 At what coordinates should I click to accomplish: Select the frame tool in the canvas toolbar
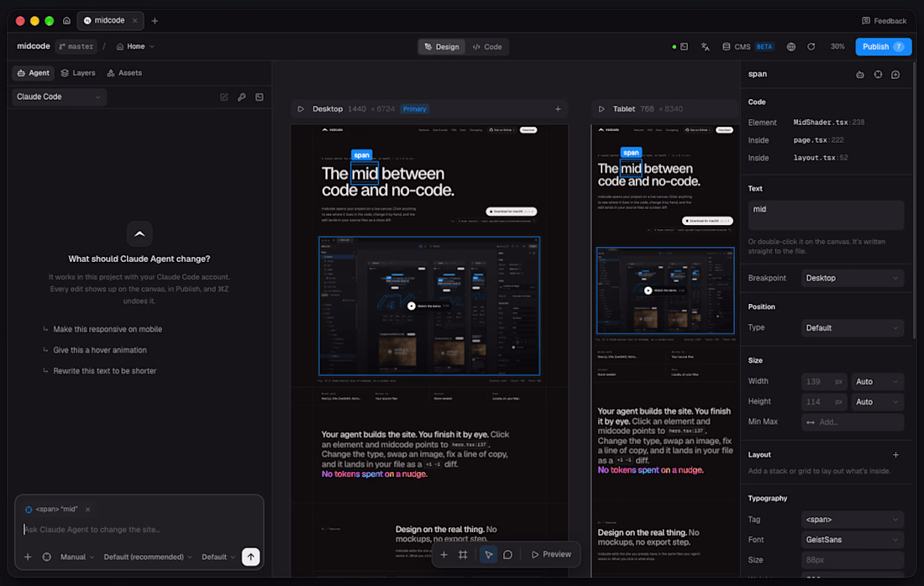[x=463, y=554]
